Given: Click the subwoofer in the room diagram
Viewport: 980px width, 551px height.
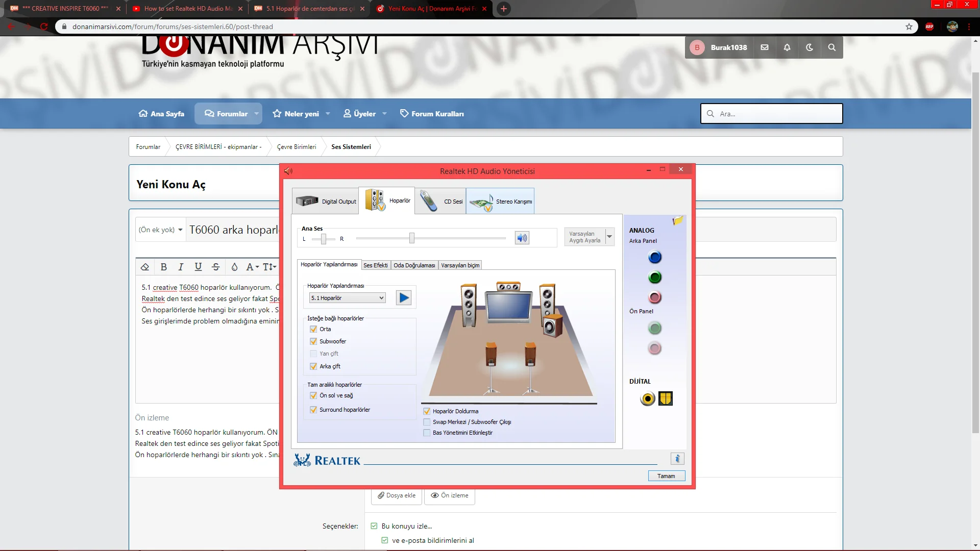Looking at the screenshot, I should [x=552, y=326].
